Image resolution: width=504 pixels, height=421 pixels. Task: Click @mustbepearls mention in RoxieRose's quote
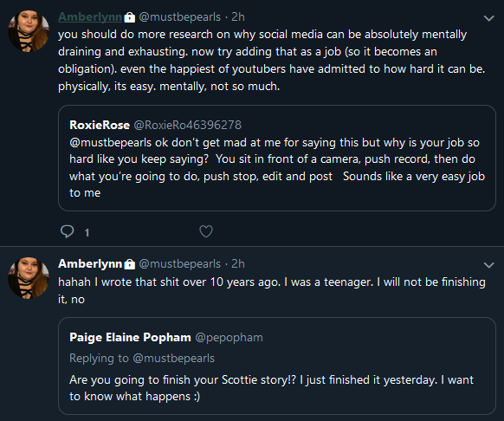click(111, 142)
